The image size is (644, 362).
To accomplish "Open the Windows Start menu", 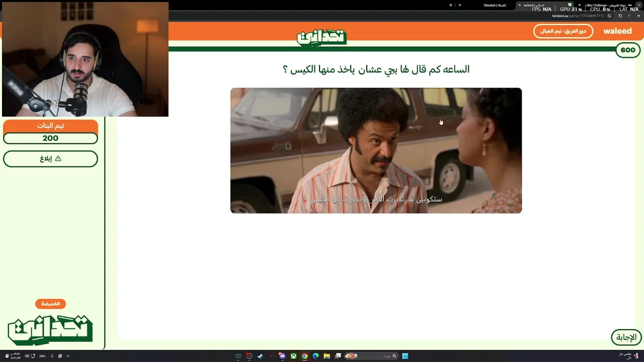I will 405,356.
